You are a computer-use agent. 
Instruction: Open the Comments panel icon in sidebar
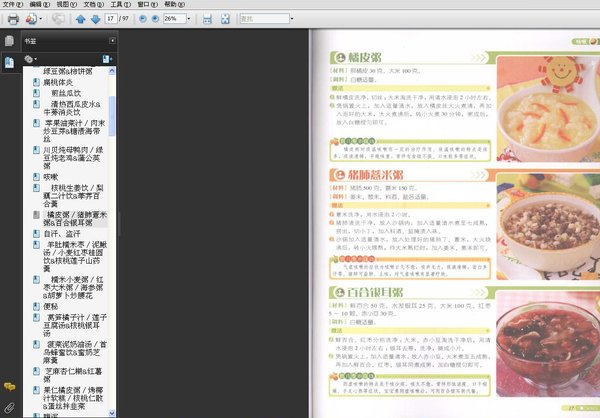tap(9, 387)
